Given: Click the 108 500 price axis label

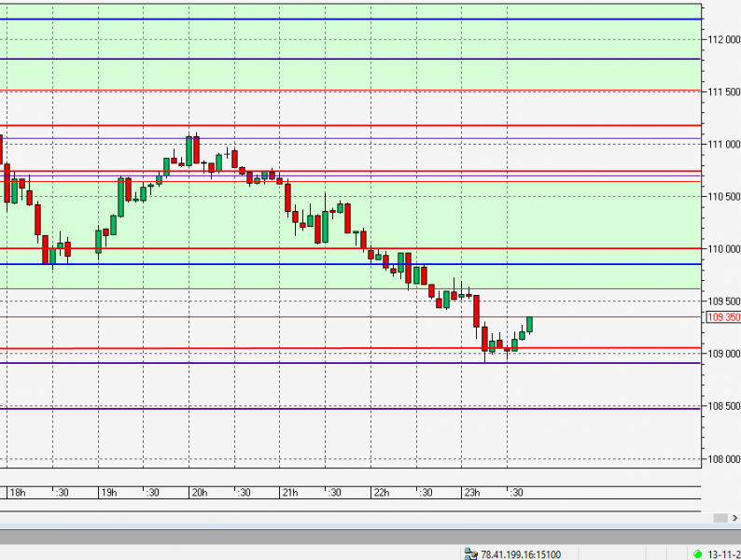Looking at the screenshot, I should pyautogui.click(x=724, y=406).
